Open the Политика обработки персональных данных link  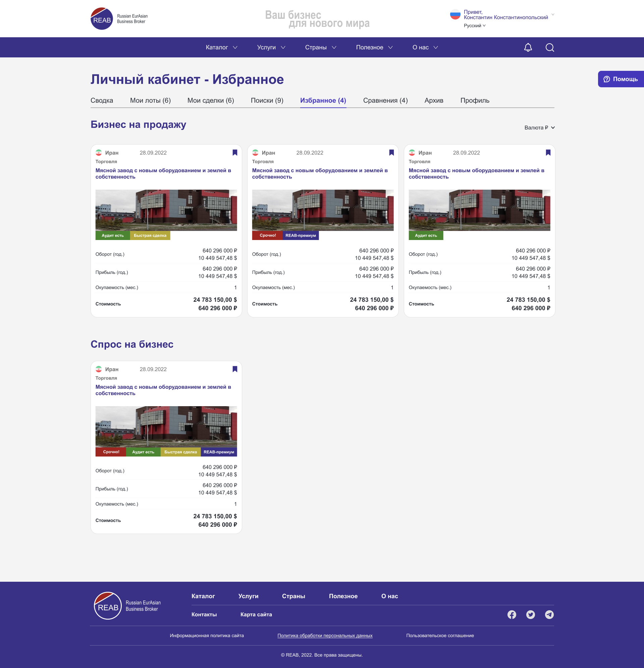pos(325,636)
